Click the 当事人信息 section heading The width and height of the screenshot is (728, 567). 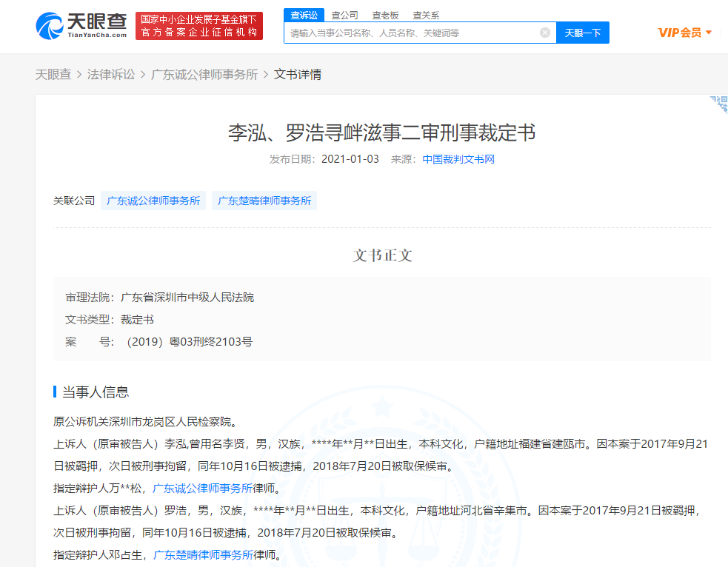tap(96, 392)
